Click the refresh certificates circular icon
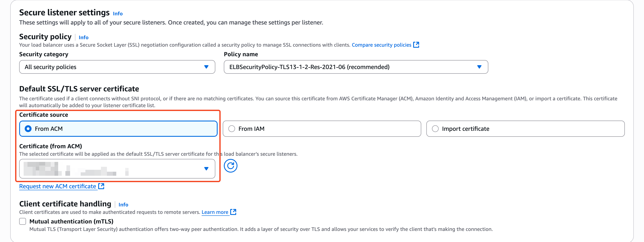The width and height of the screenshot is (644, 242). coord(230,166)
